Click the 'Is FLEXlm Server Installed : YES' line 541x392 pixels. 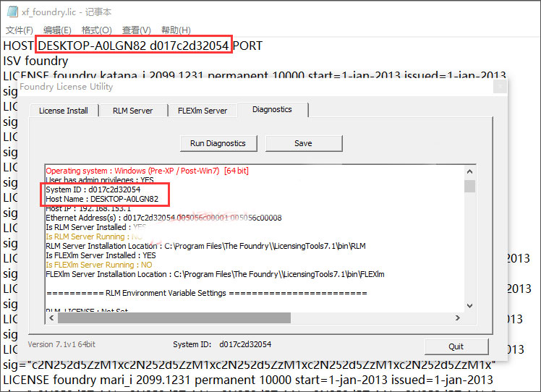point(101,255)
